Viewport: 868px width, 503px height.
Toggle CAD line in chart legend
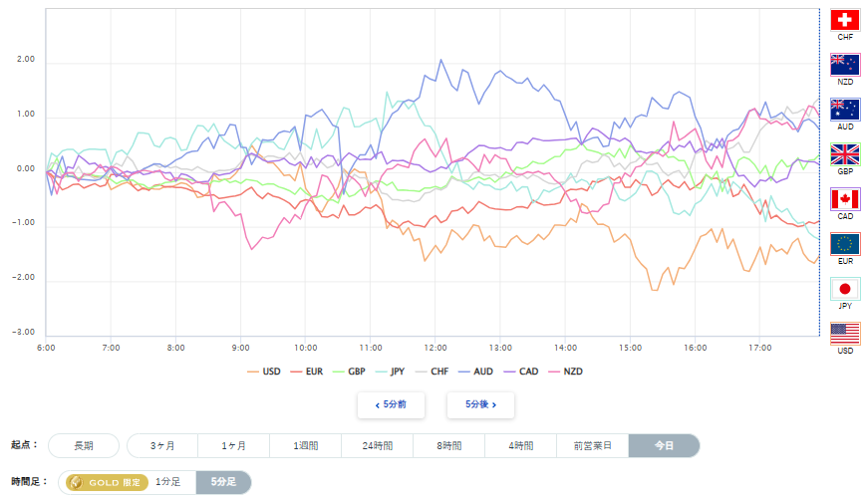click(521, 372)
